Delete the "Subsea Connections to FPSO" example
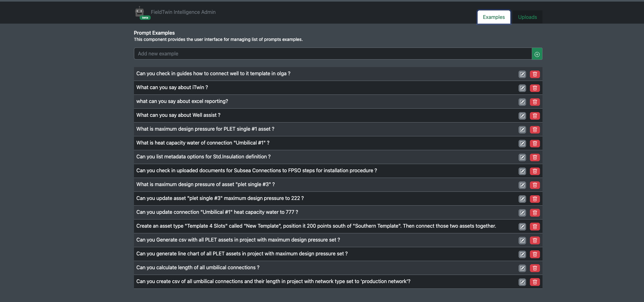The height and width of the screenshot is (302, 644). pos(535,171)
